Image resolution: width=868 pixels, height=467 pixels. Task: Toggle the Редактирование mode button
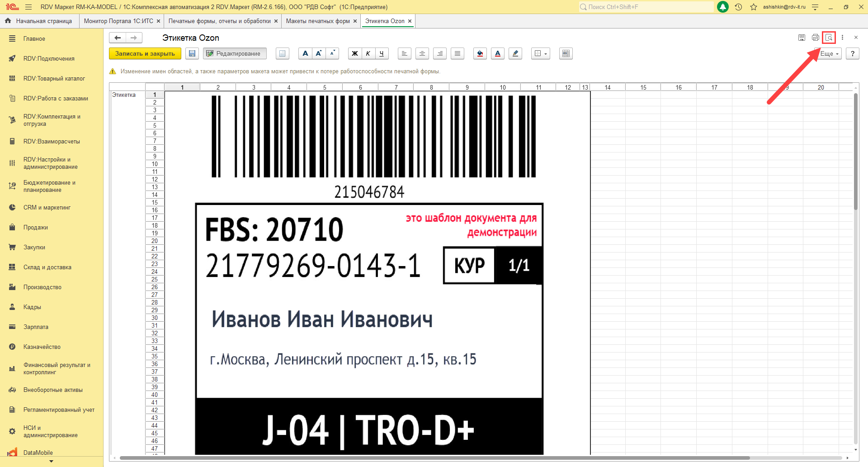(x=235, y=53)
